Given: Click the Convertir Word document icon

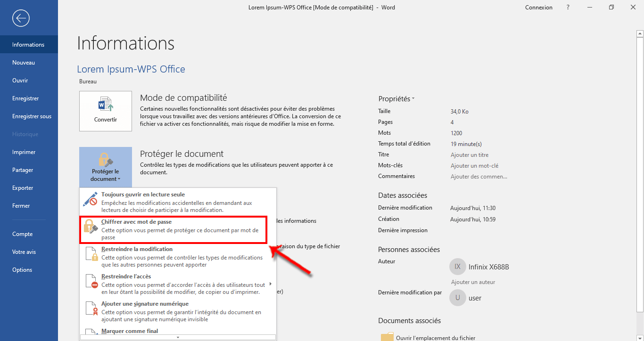Looking at the screenshot, I should pyautogui.click(x=106, y=104).
